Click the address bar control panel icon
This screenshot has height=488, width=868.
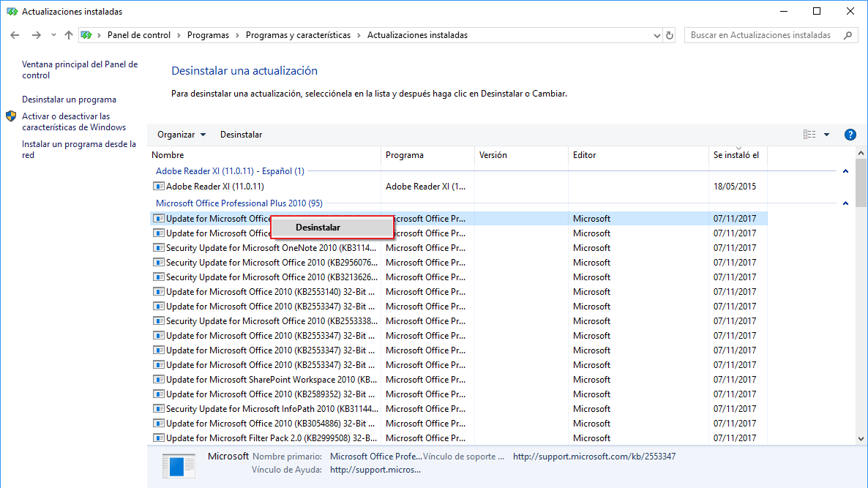86,35
